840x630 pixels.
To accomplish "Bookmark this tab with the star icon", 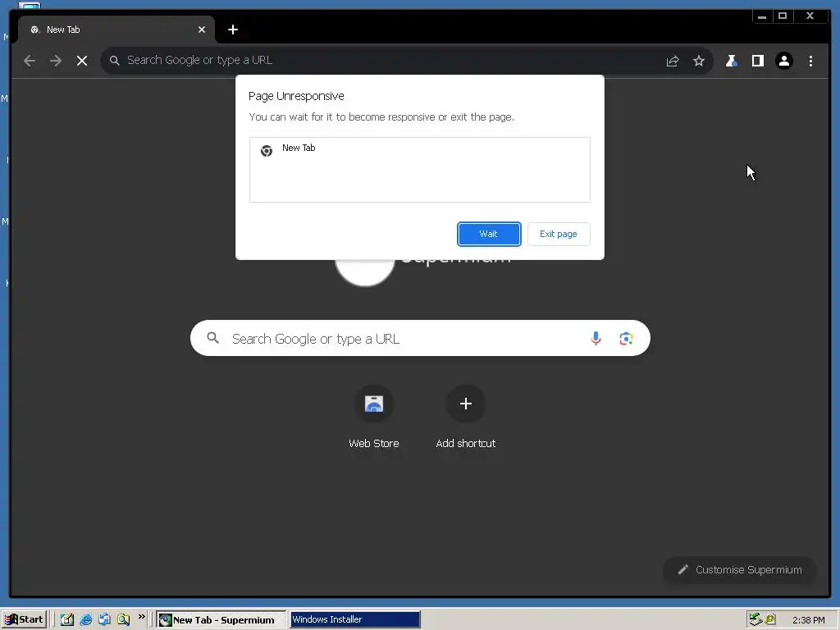I will click(x=699, y=61).
